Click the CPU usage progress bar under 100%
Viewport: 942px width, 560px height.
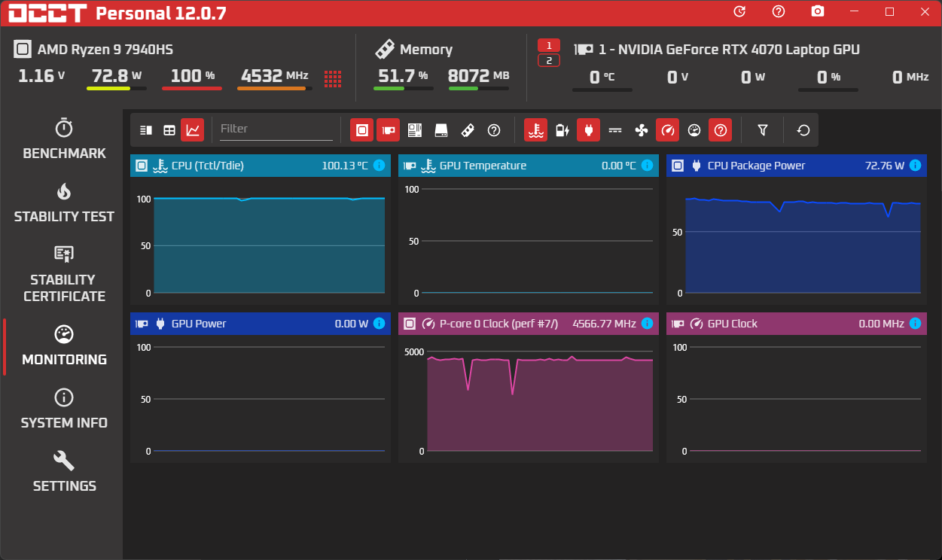191,87
